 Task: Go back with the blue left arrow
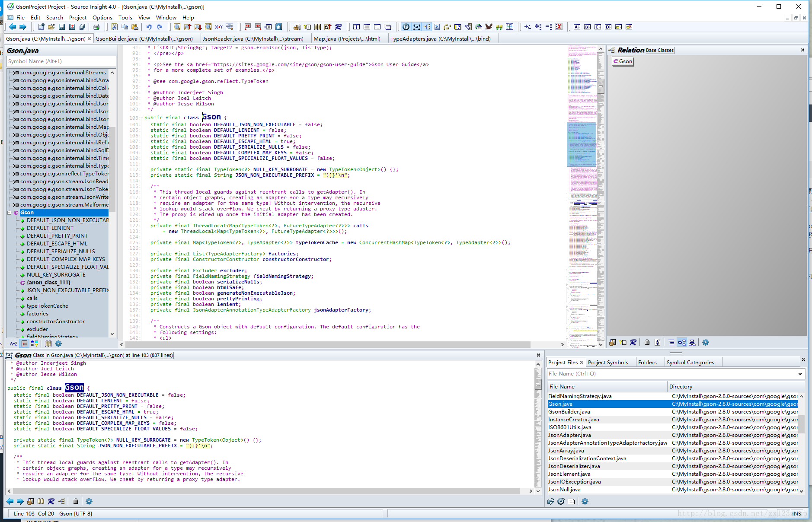tap(13, 27)
